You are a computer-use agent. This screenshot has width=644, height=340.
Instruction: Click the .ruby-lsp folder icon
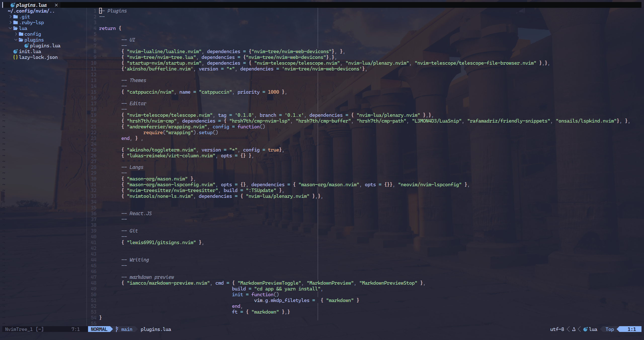point(16,22)
